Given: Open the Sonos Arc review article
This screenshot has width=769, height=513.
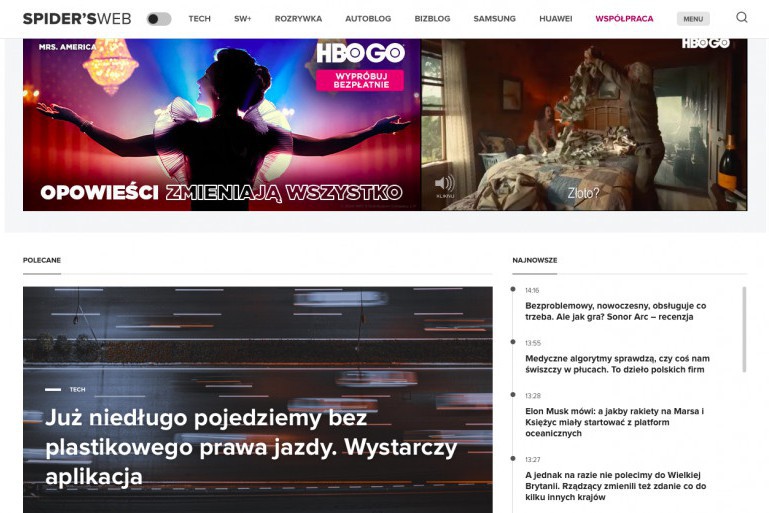Looking at the screenshot, I should coord(615,311).
